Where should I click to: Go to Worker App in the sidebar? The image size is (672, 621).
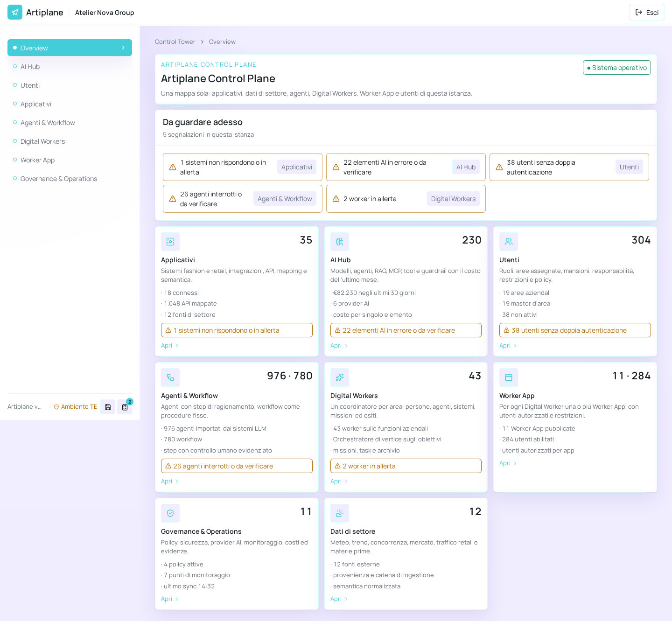[x=70, y=160]
